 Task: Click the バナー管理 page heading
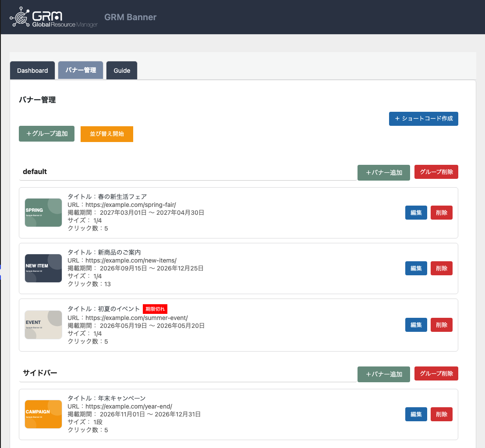(37, 100)
